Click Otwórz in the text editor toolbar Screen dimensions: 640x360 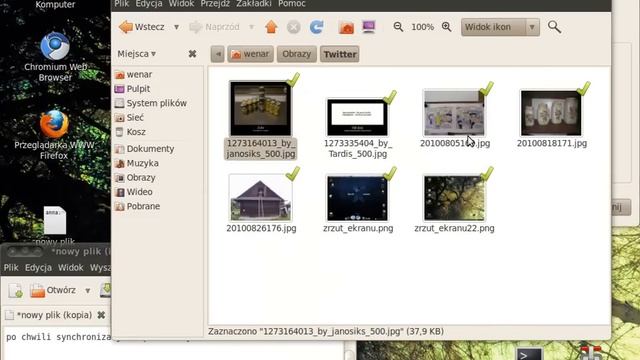tap(53, 291)
